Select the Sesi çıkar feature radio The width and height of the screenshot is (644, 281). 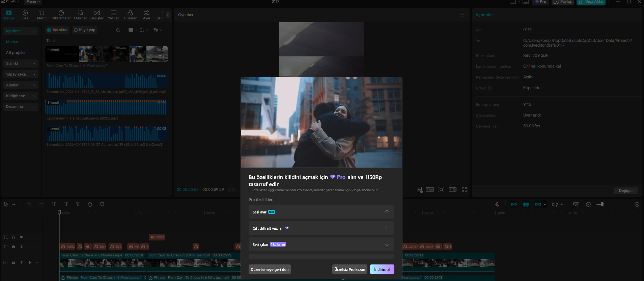click(387, 244)
